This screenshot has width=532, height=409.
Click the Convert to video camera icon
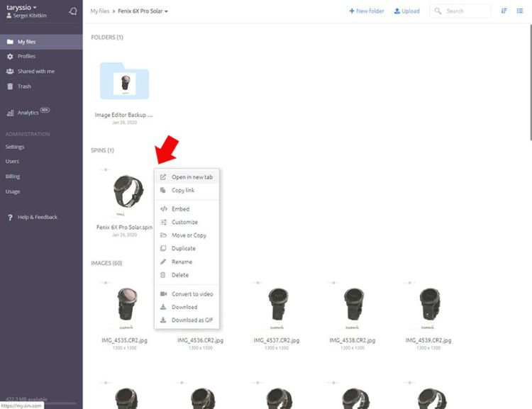(164, 293)
